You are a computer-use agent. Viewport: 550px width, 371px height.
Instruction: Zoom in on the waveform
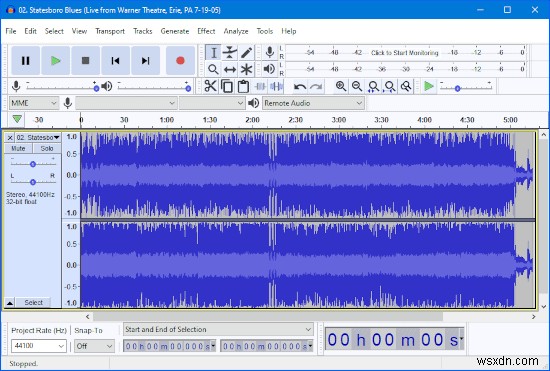point(341,86)
